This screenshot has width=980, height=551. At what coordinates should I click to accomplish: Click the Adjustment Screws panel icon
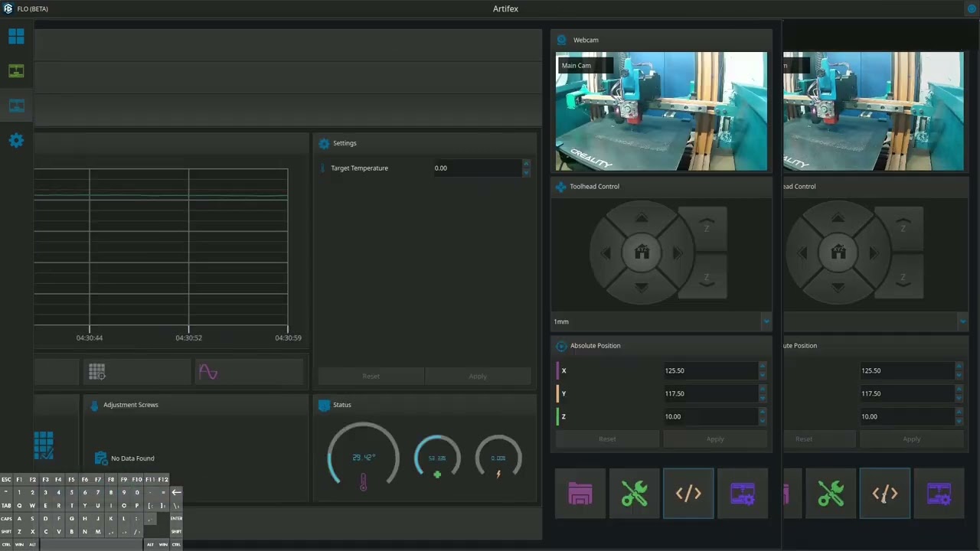[x=94, y=405]
